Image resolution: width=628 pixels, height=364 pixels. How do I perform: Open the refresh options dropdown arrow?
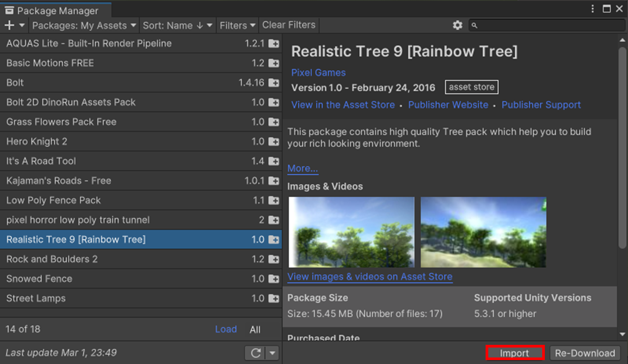[272, 353]
